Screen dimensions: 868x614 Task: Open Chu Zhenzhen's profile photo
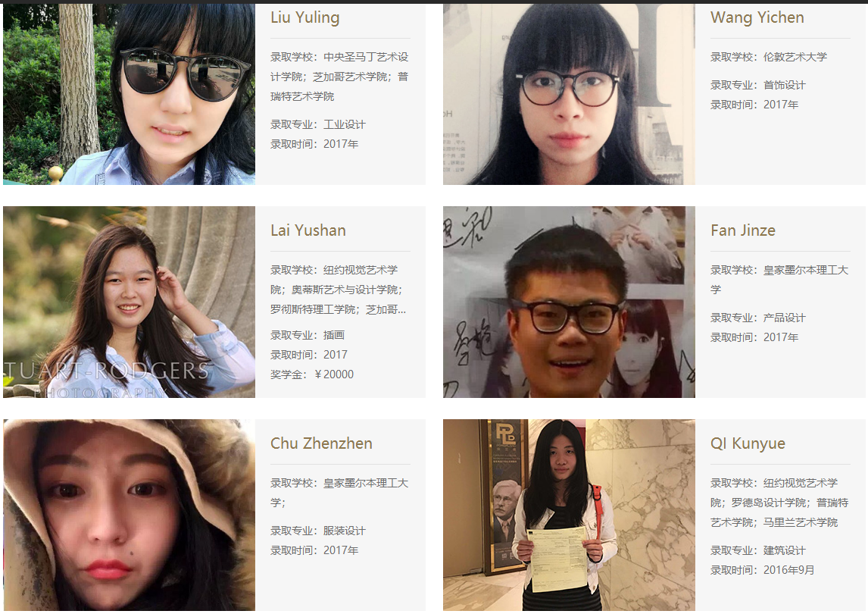coord(129,515)
